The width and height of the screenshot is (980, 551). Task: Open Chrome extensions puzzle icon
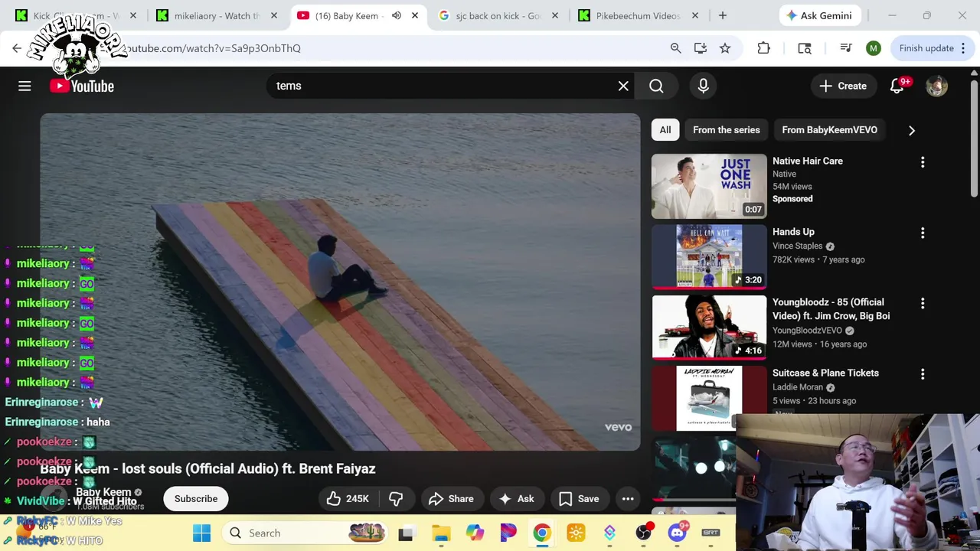click(763, 48)
